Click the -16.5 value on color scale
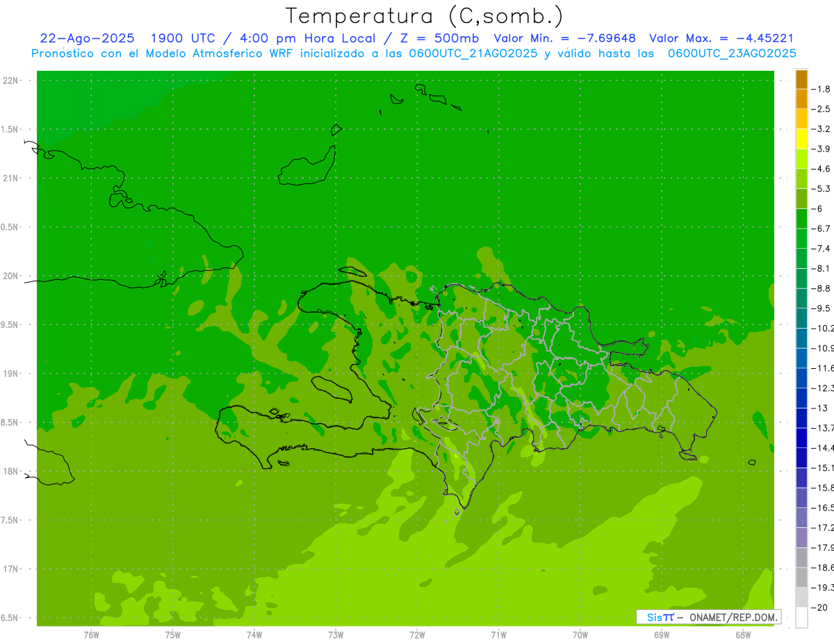The width and height of the screenshot is (834, 644). pyautogui.click(x=821, y=508)
